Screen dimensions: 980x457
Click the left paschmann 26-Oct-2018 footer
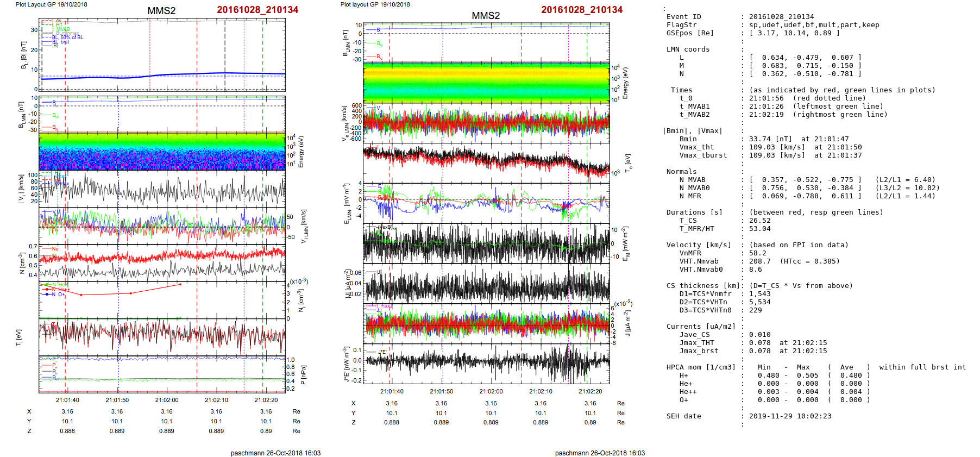click(275, 453)
